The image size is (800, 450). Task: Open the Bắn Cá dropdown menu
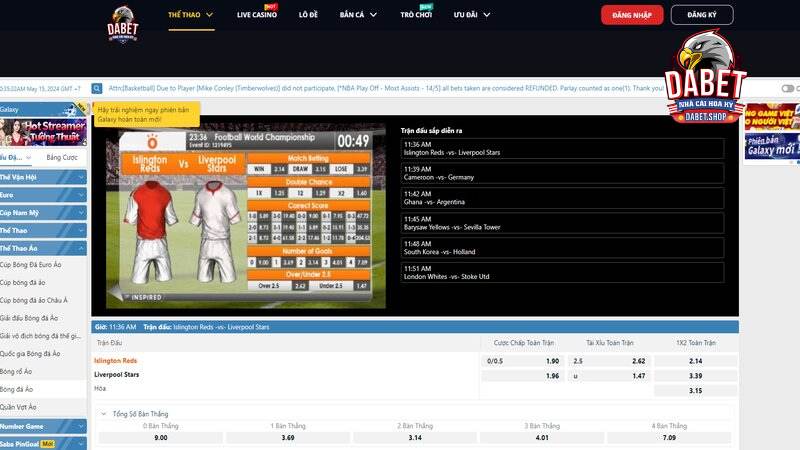pyautogui.click(x=358, y=15)
